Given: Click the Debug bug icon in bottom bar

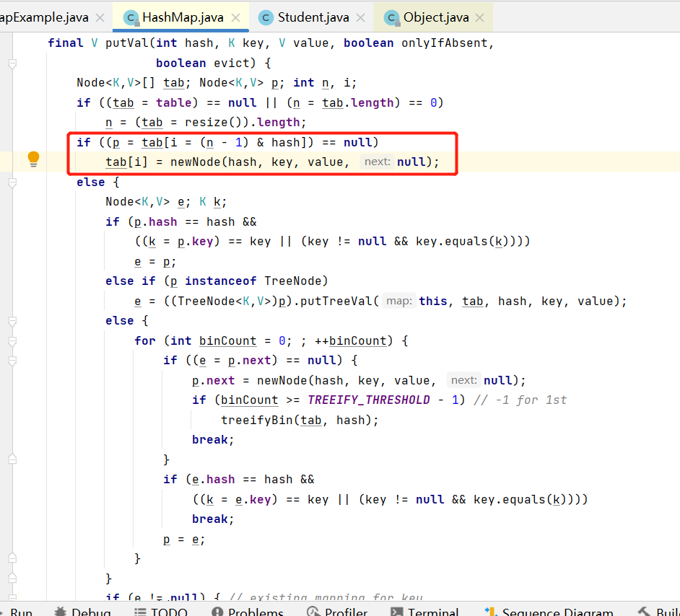Looking at the screenshot, I should (61, 611).
